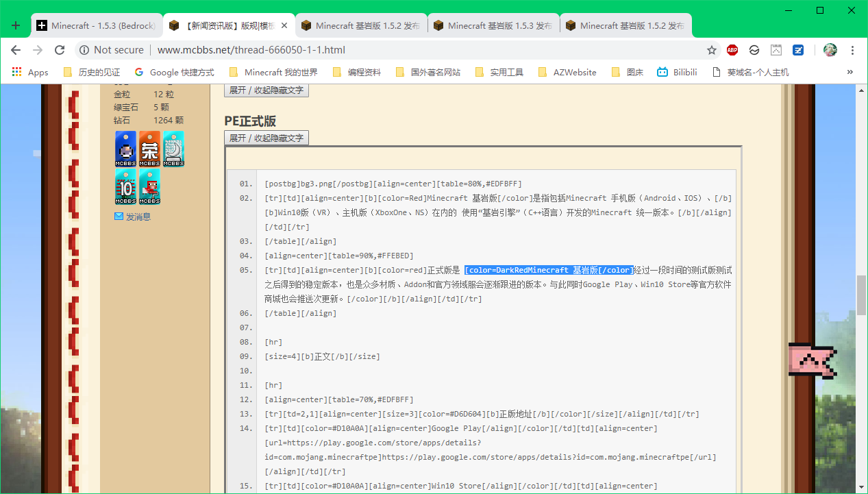Viewport: 868px width, 494px height.
Task: Click the orange 荣 MCBBS medal
Action: (x=149, y=149)
